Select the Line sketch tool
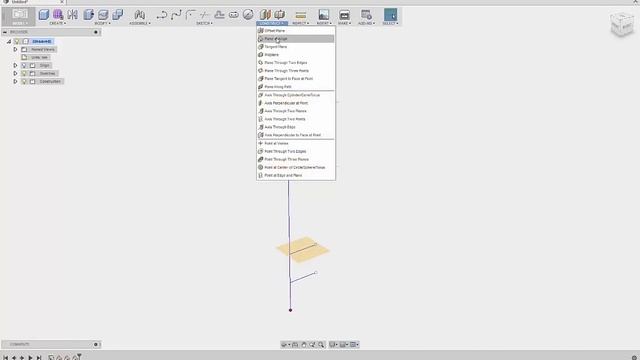Viewport: 640px width, 360px height. (162, 15)
